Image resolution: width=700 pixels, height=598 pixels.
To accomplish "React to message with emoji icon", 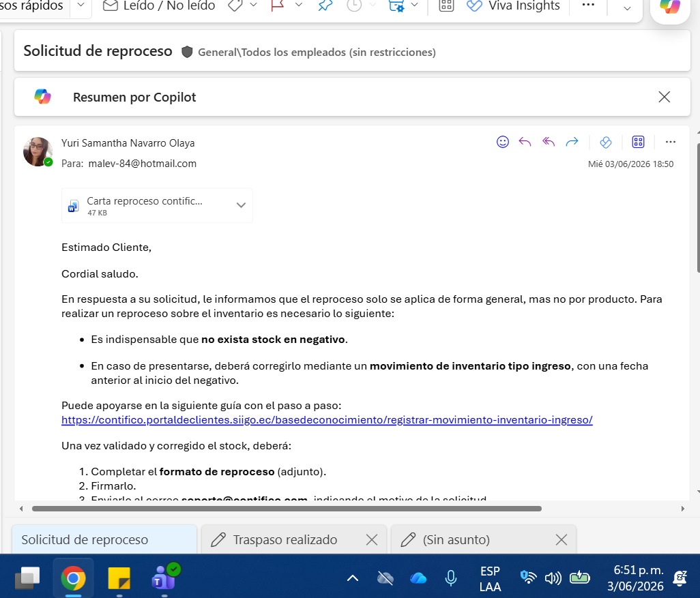I will click(503, 142).
